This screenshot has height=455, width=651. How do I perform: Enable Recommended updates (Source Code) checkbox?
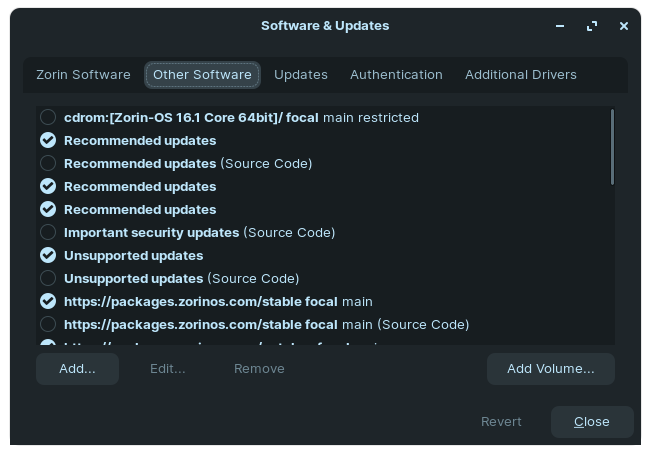point(48,164)
